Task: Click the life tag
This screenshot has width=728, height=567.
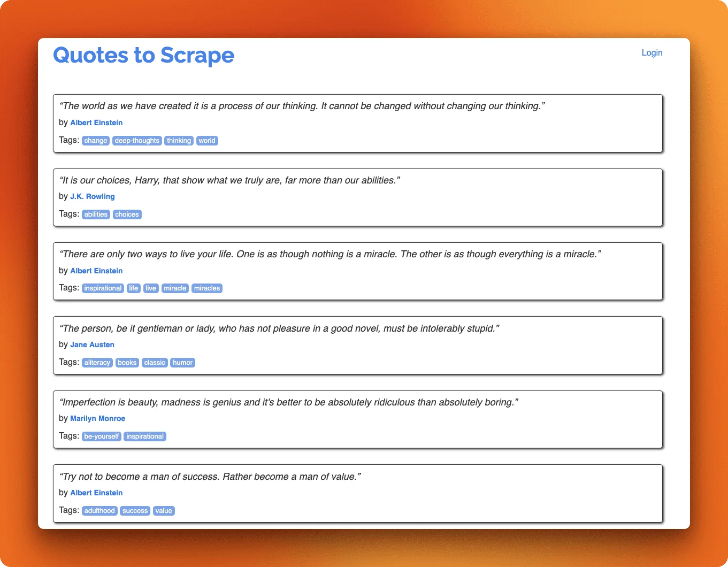Action: [x=133, y=288]
